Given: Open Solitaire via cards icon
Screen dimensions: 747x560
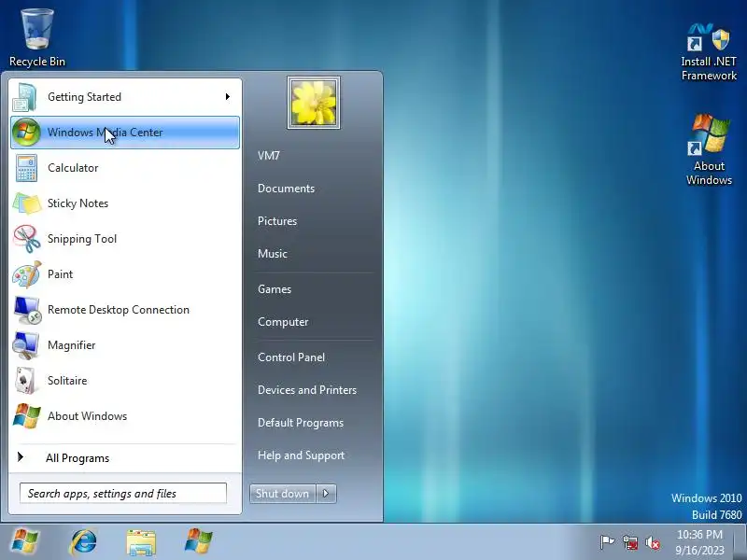Looking at the screenshot, I should point(25,381).
